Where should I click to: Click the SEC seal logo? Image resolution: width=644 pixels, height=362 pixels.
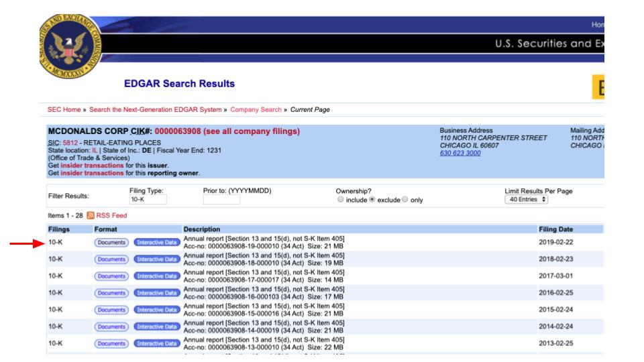tap(70, 46)
